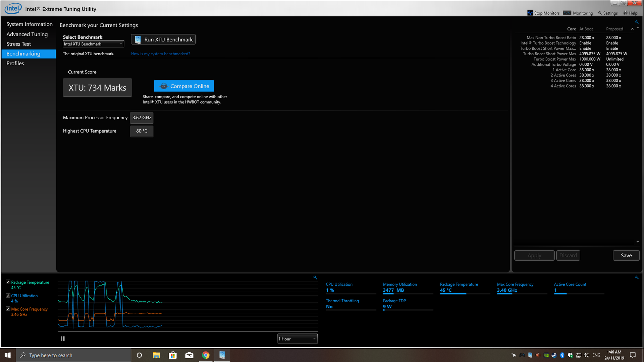This screenshot has width=644, height=362.
Task: Click the Package TDP 9 W value
Action: (x=387, y=306)
